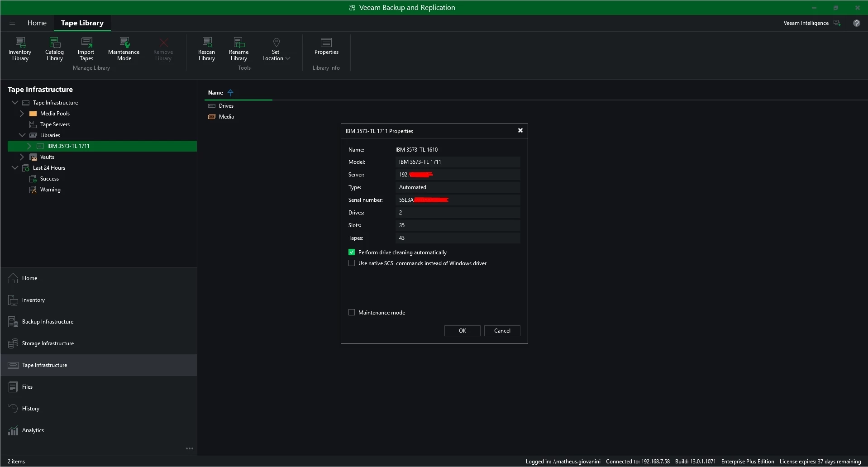Click the Tape Servers icon
868x467 pixels.
(x=33, y=124)
